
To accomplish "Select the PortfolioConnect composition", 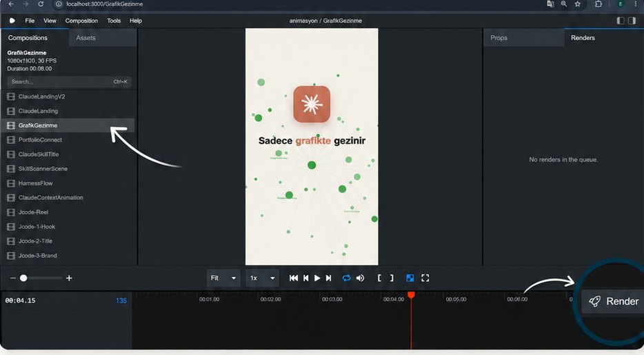I will tap(68, 140).
